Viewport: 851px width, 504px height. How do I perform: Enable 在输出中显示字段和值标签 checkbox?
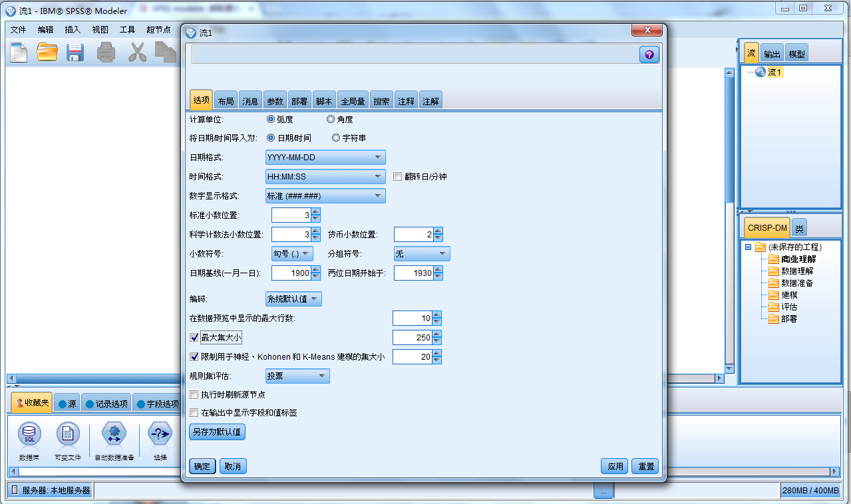tap(194, 413)
